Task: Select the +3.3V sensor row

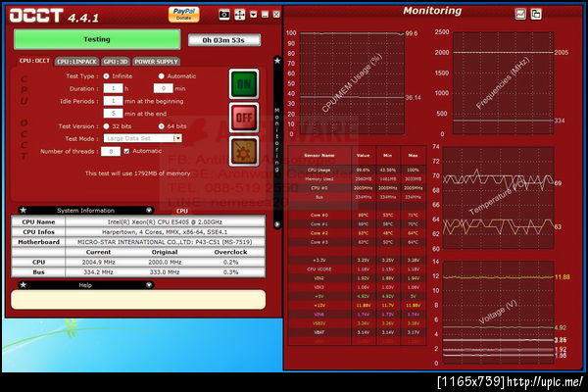Action: click(357, 260)
